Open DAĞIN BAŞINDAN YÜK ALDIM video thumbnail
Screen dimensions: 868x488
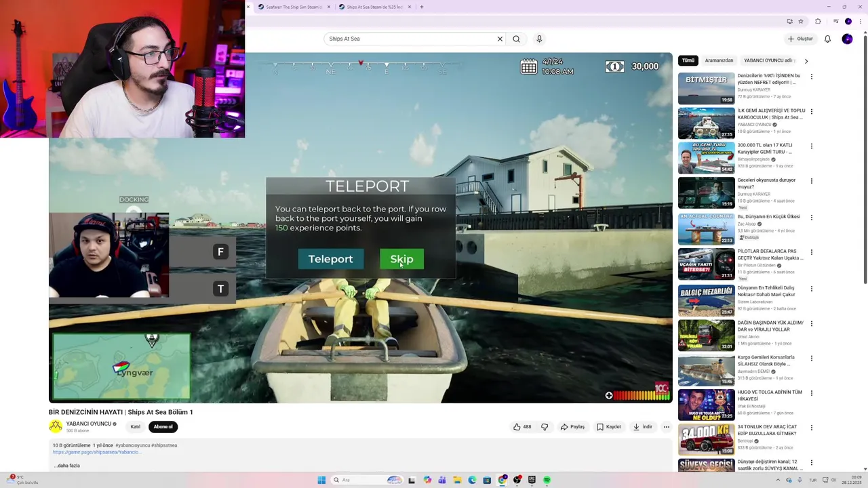[x=706, y=335]
